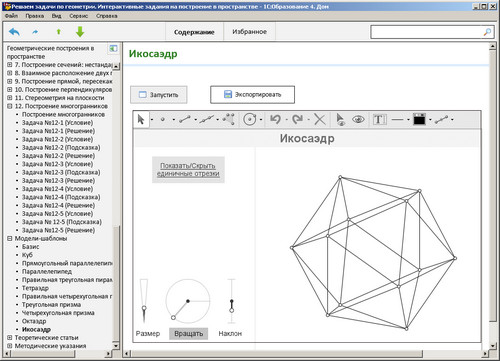This screenshot has width=500, height=361.
Task: Select the point tool
Action: click(163, 119)
